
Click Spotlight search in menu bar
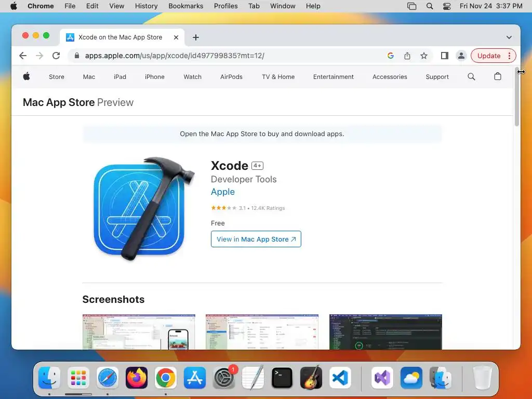point(430,6)
